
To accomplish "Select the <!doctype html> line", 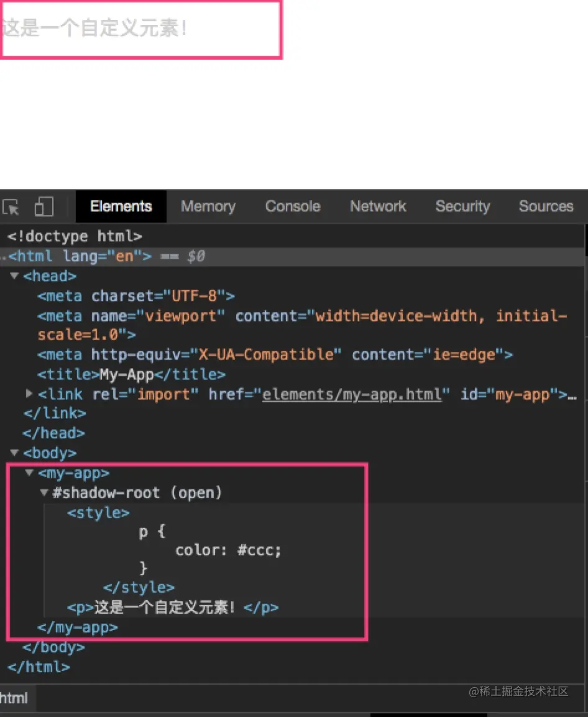I will pyautogui.click(x=75, y=236).
